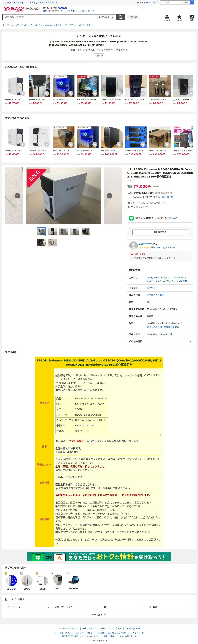
Task: Click the ログイン button in ended-auction notice
Action: click(x=99, y=56)
